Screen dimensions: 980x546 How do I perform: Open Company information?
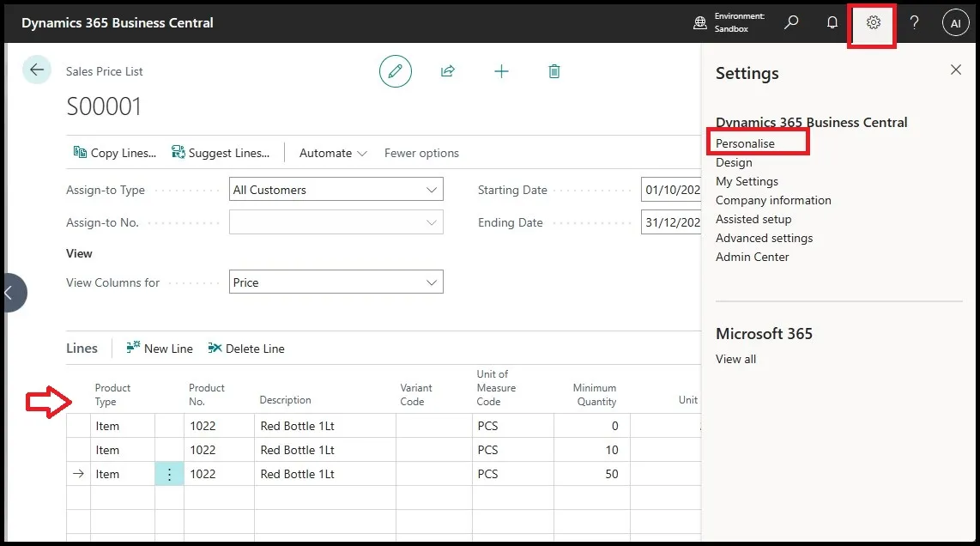click(x=773, y=200)
